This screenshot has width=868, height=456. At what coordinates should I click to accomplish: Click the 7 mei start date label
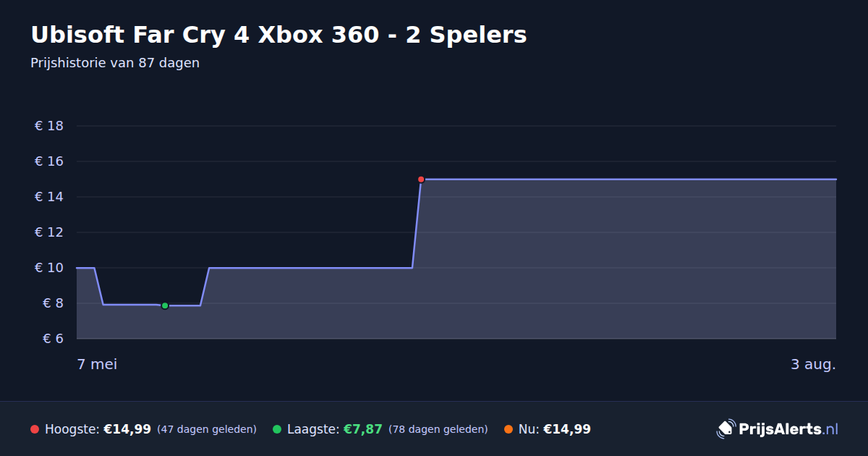pyautogui.click(x=97, y=364)
